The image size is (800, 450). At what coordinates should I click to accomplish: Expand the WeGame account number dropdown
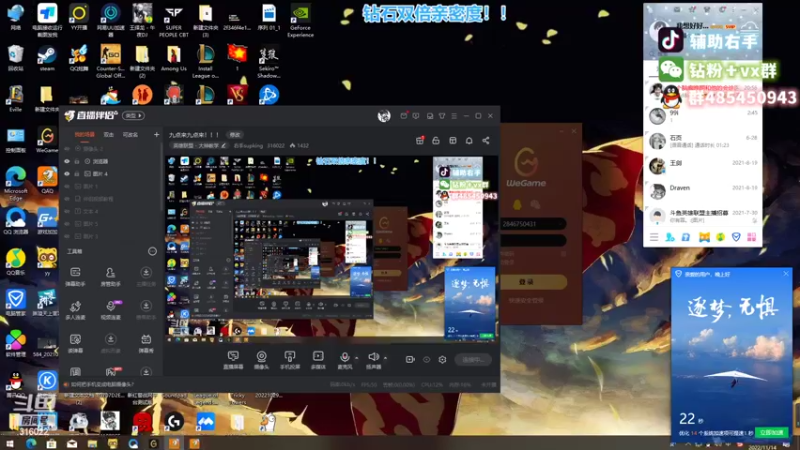click(x=561, y=224)
